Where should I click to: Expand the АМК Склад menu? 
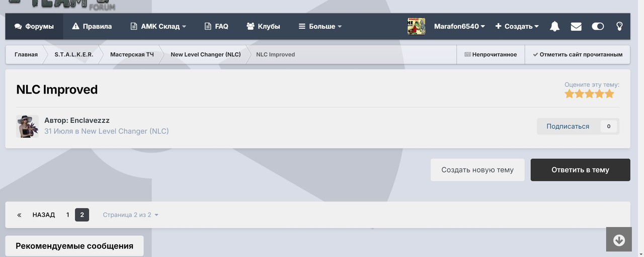click(158, 26)
